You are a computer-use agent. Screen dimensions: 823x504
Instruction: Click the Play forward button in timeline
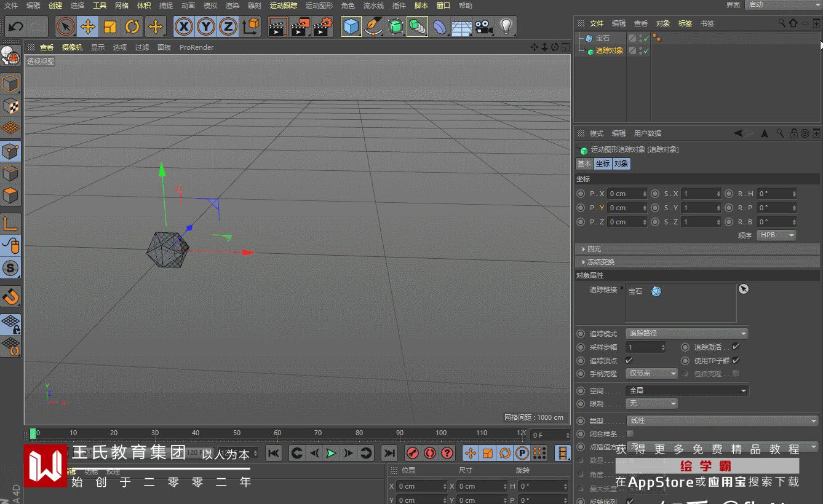point(331,454)
